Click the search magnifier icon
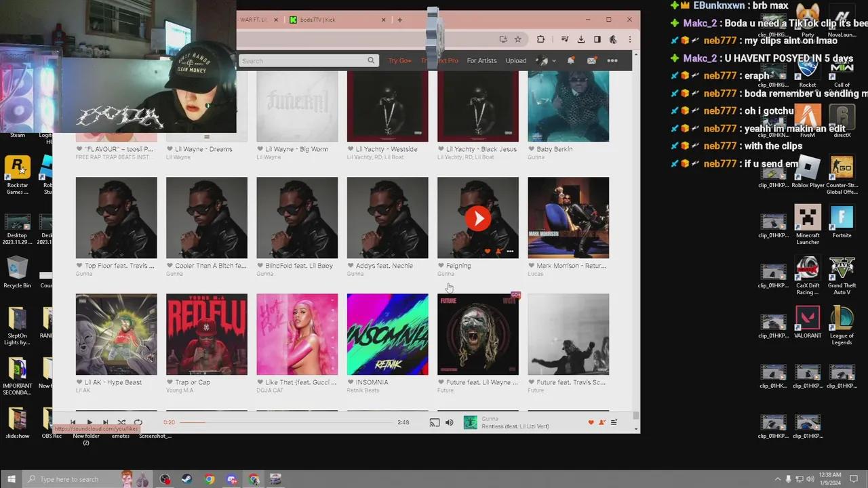868x488 pixels. pos(371,60)
